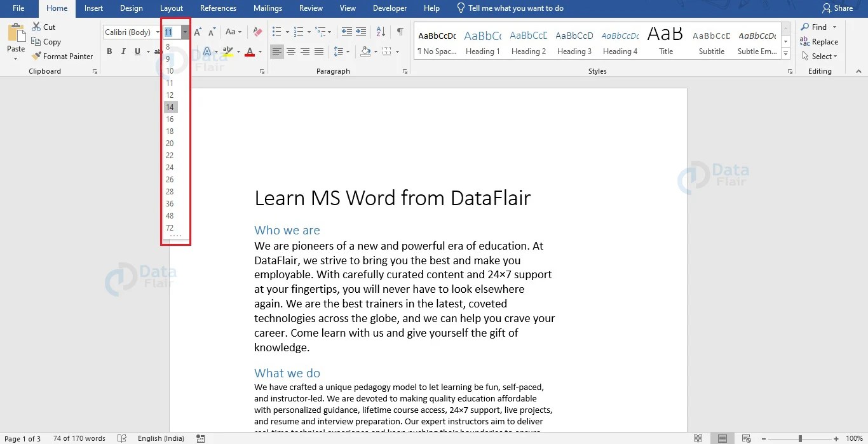The width and height of the screenshot is (868, 444).
Task: Expand the Styles gallery More arrow
Action: click(x=786, y=55)
